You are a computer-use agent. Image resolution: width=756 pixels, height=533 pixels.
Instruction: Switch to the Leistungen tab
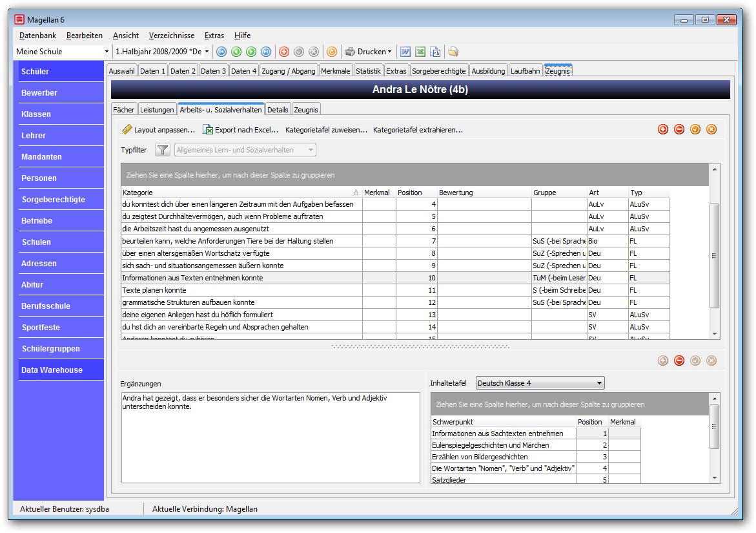click(x=157, y=109)
